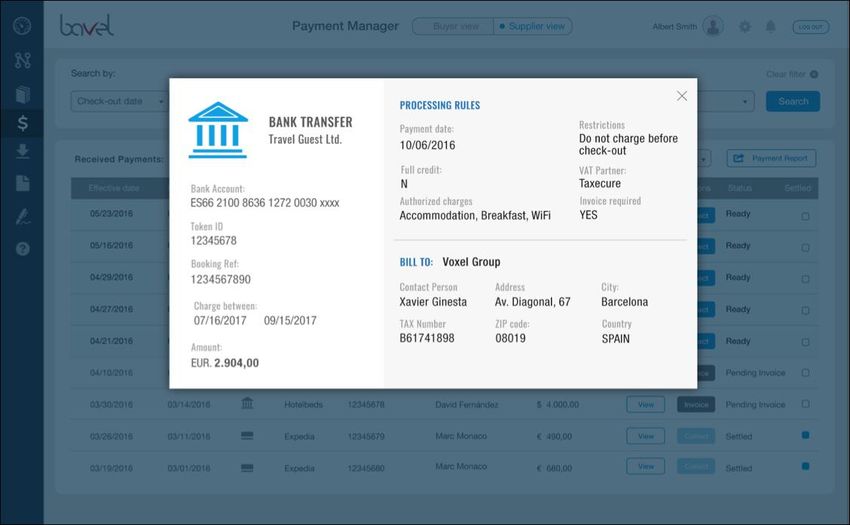850x525 pixels.
Task: Tick Settled checkbox for 05/23/2016 row
Action: [x=806, y=216]
